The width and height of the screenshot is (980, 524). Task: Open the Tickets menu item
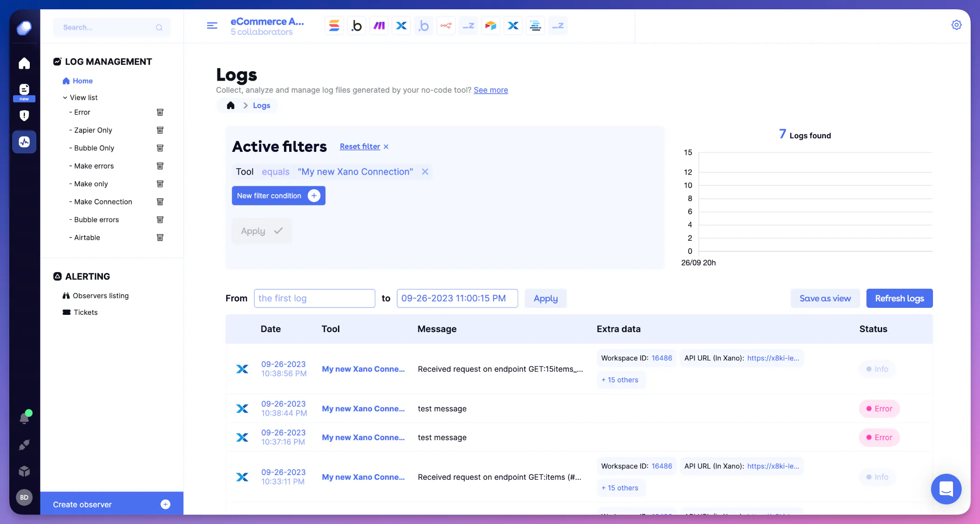(x=86, y=313)
